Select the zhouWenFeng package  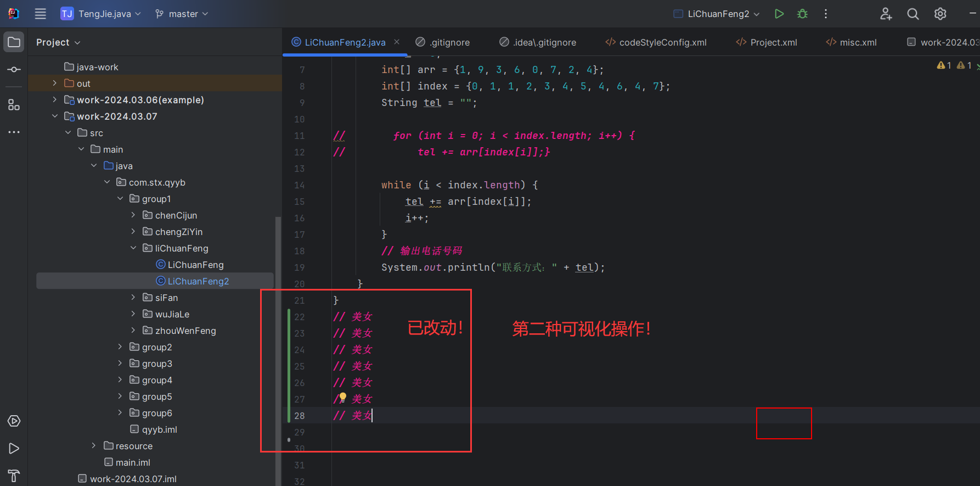(x=179, y=330)
